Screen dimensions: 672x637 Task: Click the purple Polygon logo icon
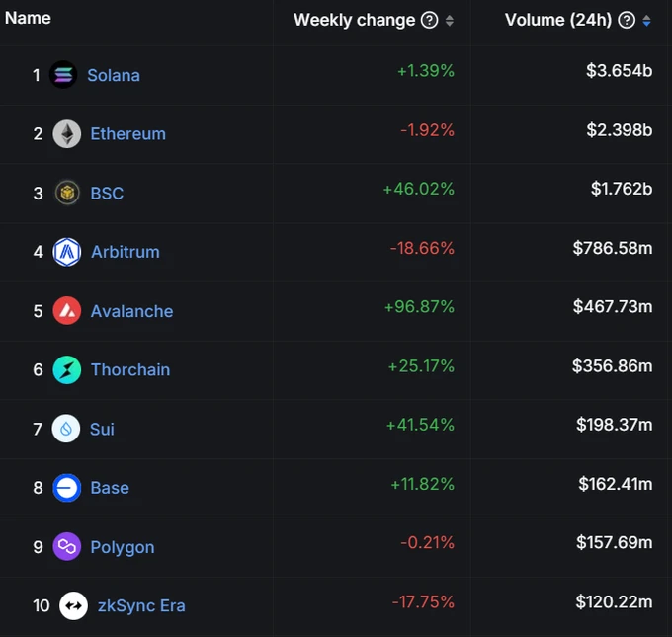click(67, 546)
